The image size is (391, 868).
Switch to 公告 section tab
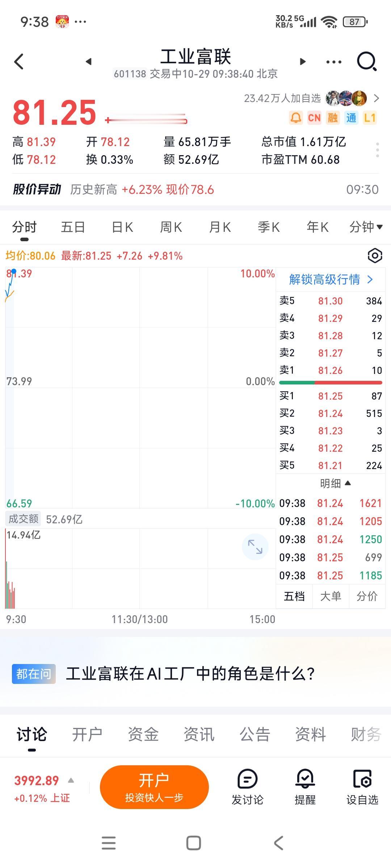(255, 734)
